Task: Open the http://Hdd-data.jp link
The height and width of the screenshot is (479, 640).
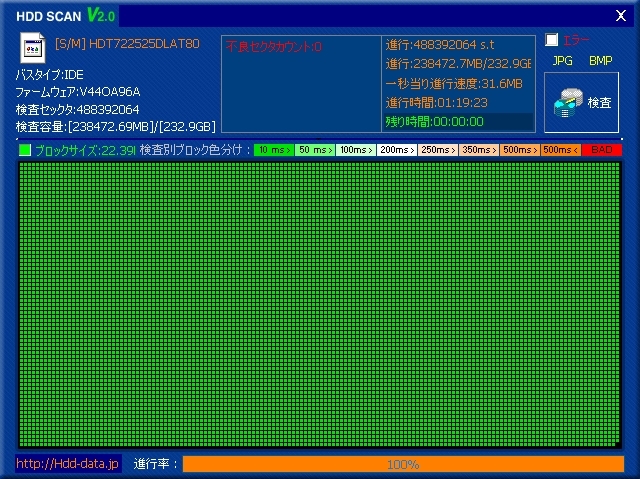Action: tap(68, 463)
